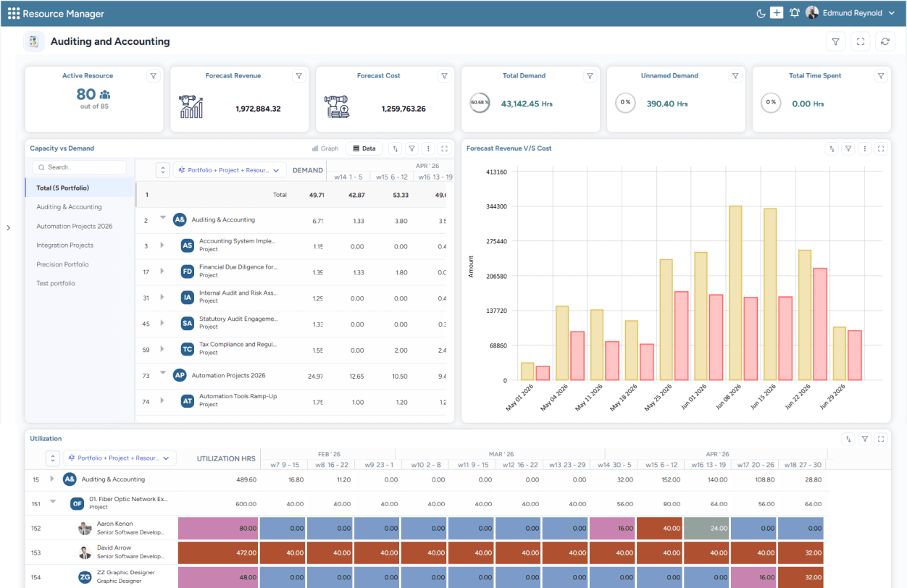Open more options in Capacity vs Demand panel
The image size is (907, 588).
coord(428,148)
